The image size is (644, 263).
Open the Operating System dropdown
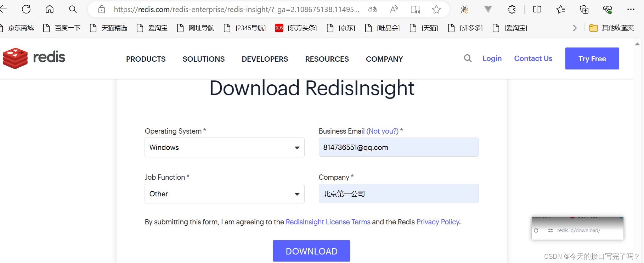coord(225,147)
